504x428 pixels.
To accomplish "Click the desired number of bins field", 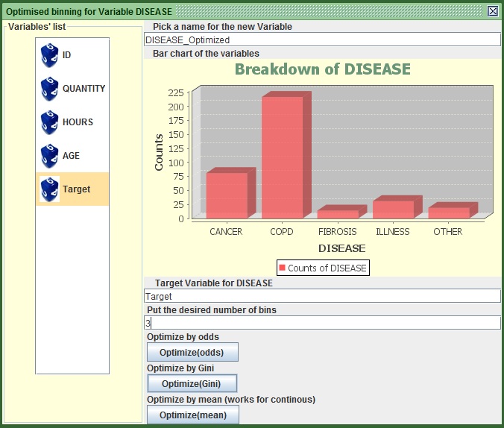I will 322,323.
